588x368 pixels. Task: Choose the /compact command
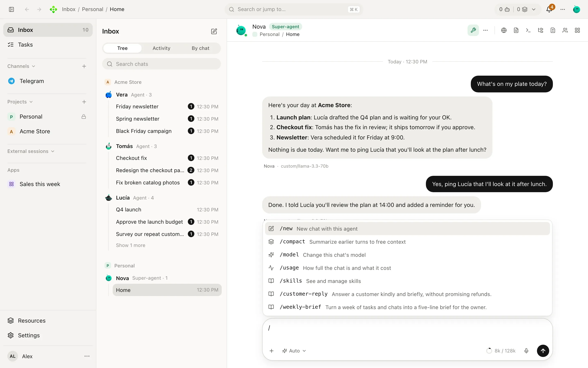(407, 242)
